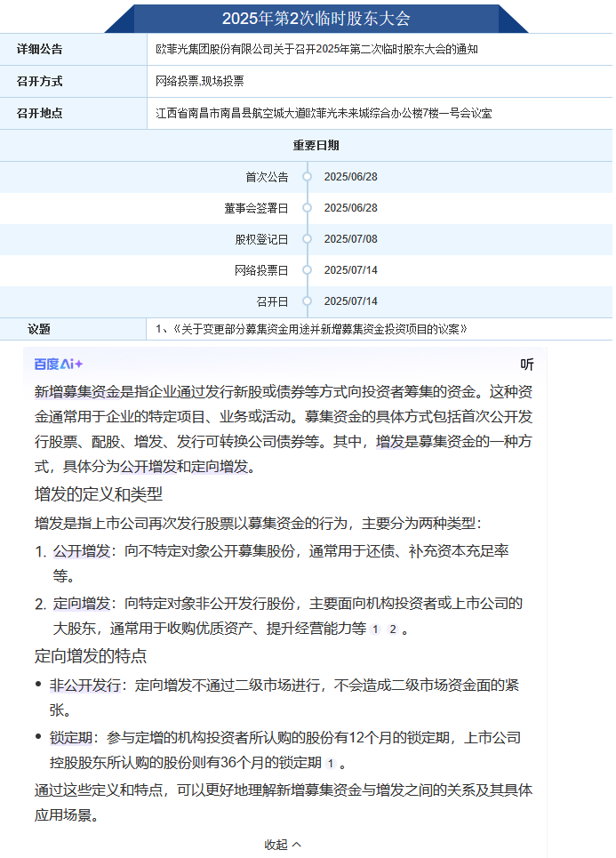Click the header 2025年第2次临时股东大会
The image size is (616, 858).
(316, 19)
